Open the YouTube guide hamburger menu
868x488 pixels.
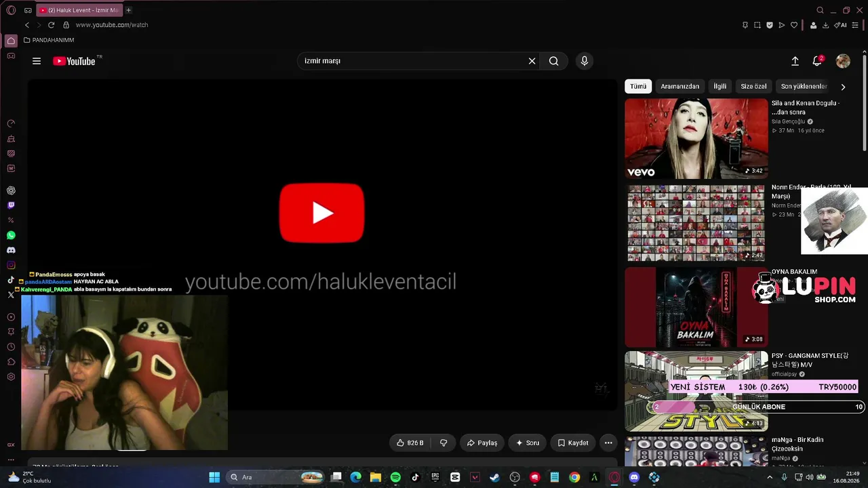pyautogui.click(x=37, y=61)
